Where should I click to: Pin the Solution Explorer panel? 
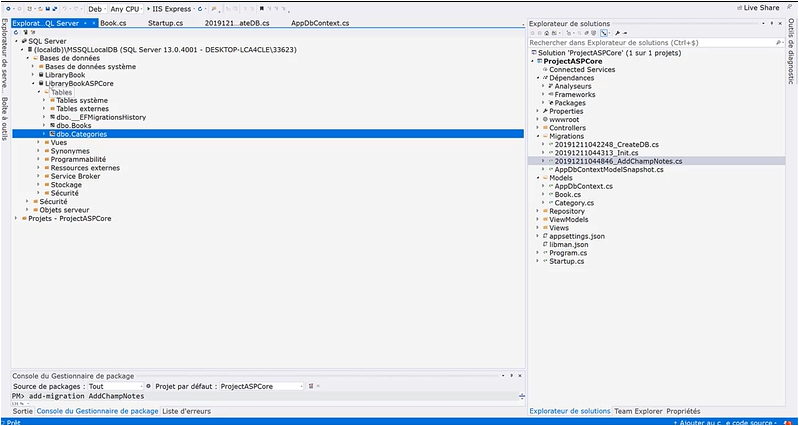[771, 23]
